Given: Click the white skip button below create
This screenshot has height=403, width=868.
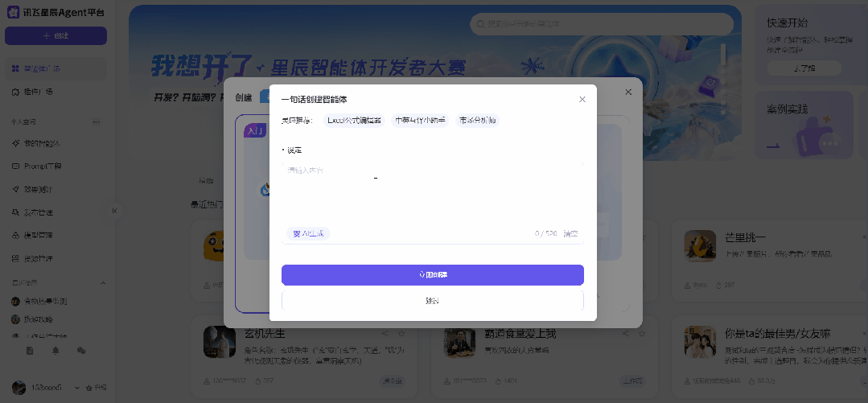Looking at the screenshot, I should pos(432,300).
